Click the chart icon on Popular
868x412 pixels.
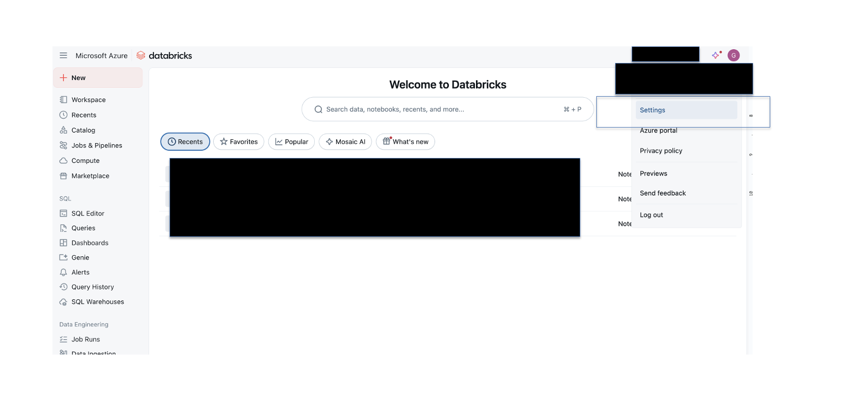click(279, 142)
